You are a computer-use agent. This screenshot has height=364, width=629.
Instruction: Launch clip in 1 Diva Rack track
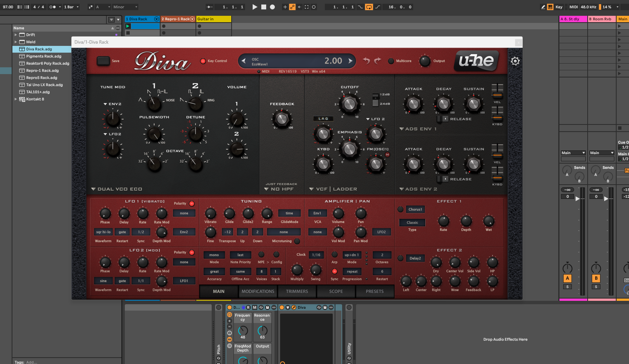(x=128, y=26)
